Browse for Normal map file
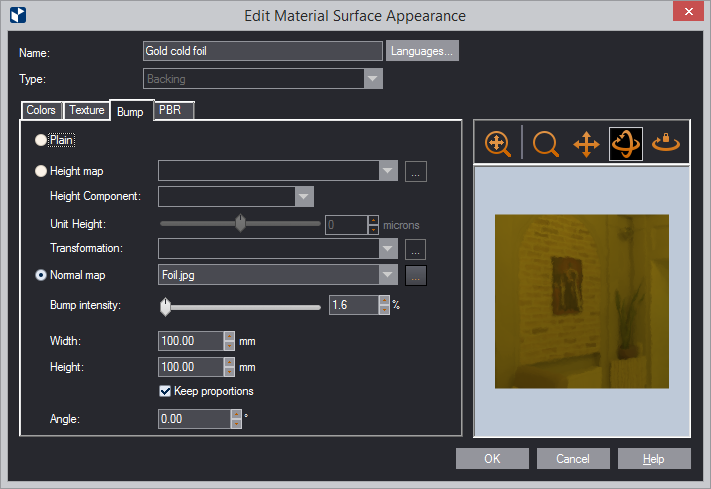Viewport: 711px width, 489px height. 415,275
